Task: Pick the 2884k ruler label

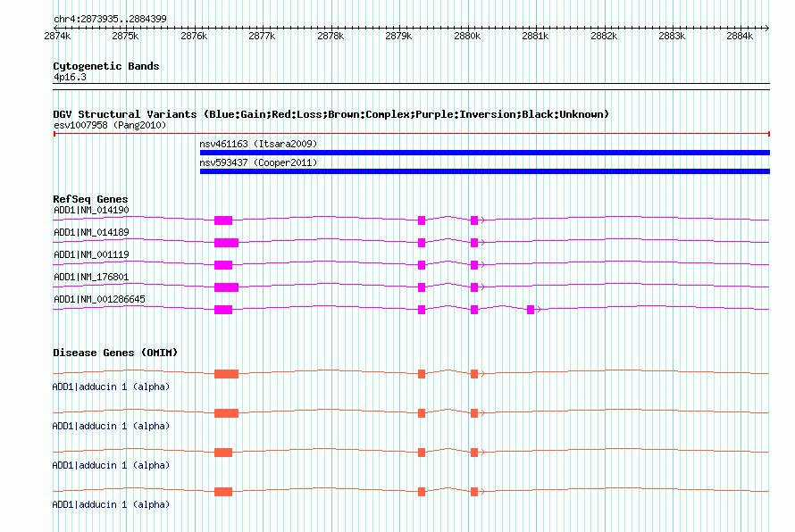Action: point(740,36)
